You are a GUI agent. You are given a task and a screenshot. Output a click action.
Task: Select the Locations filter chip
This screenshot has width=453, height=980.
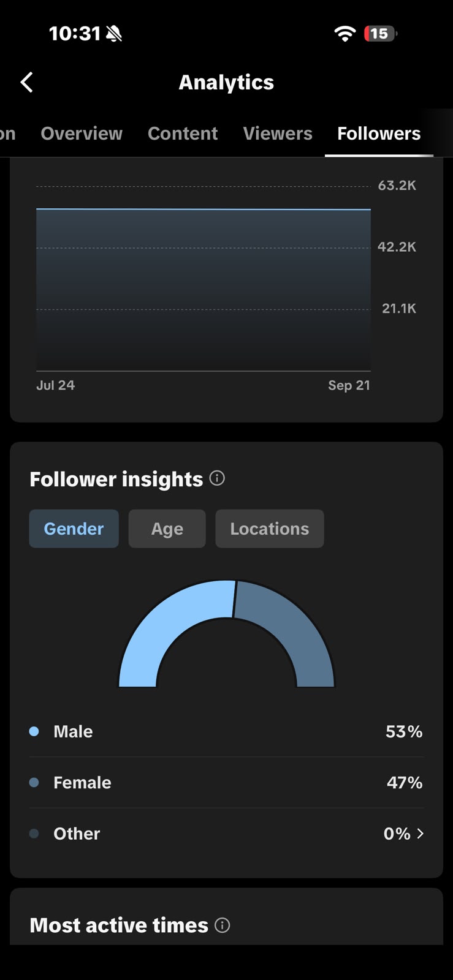coord(270,529)
